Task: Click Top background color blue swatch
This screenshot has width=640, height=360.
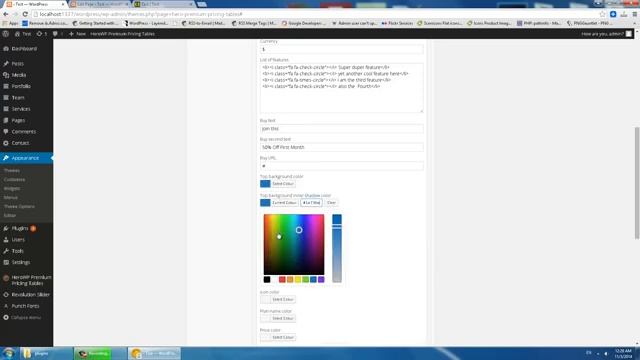Action: [265, 184]
